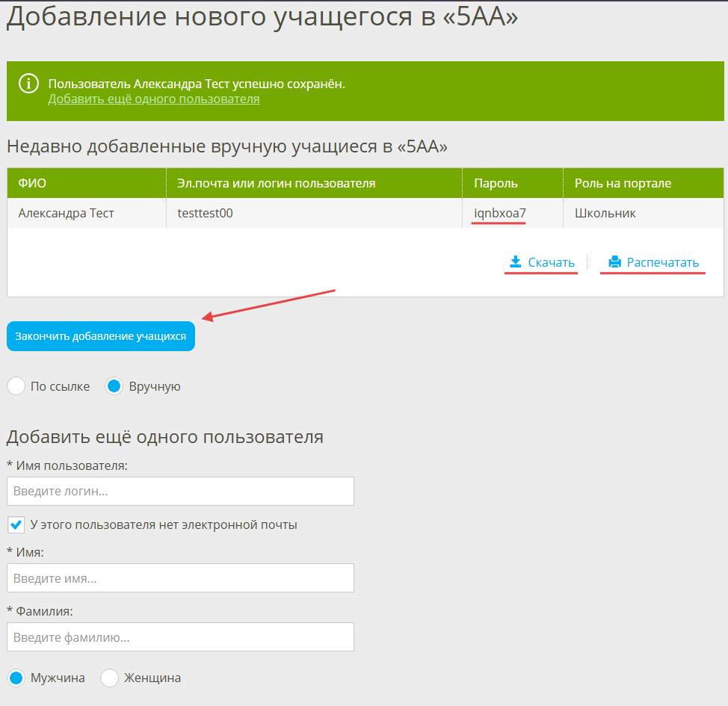Click the Пароль column header
The height and width of the screenshot is (706, 728).
click(x=513, y=183)
